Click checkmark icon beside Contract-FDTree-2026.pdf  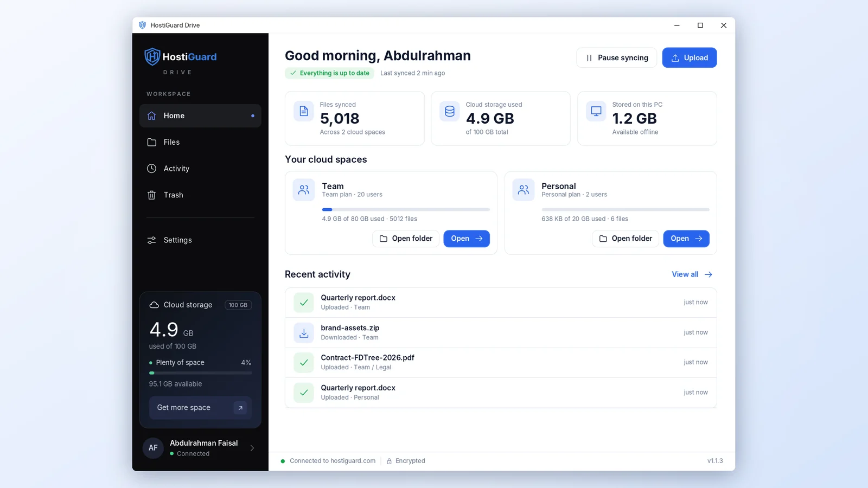(304, 362)
